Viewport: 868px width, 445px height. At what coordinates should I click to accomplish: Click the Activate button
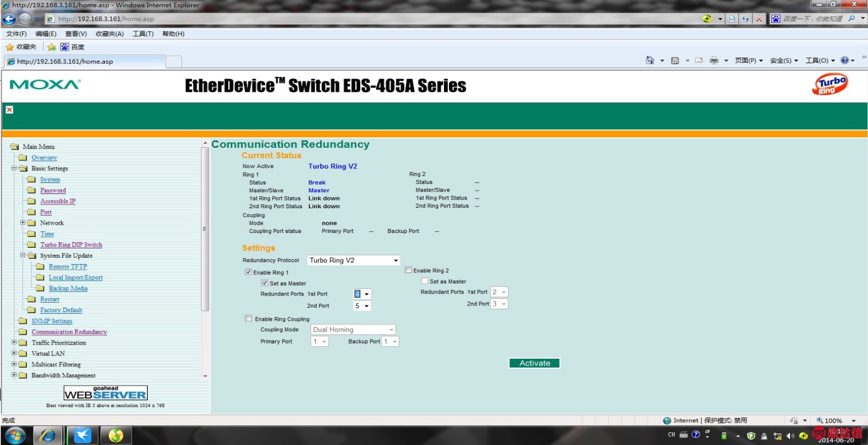pyautogui.click(x=535, y=363)
